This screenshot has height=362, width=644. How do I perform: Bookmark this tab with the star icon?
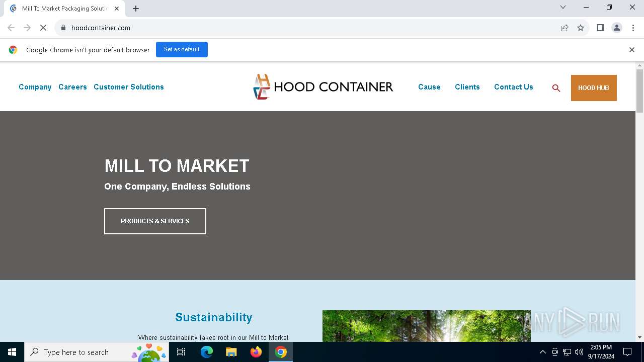[x=581, y=28]
